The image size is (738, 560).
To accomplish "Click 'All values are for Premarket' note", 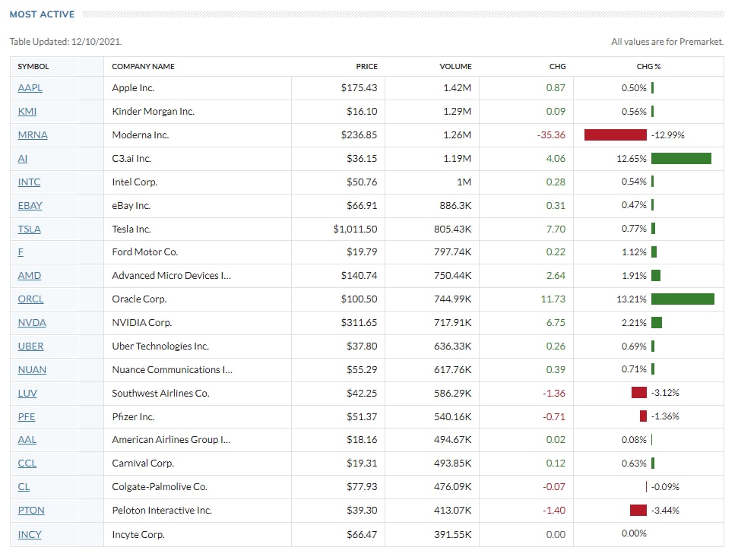I will 667,42.
